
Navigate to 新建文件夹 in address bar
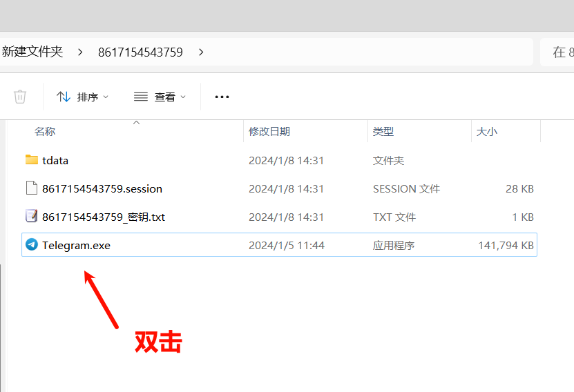click(x=32, y=52)
